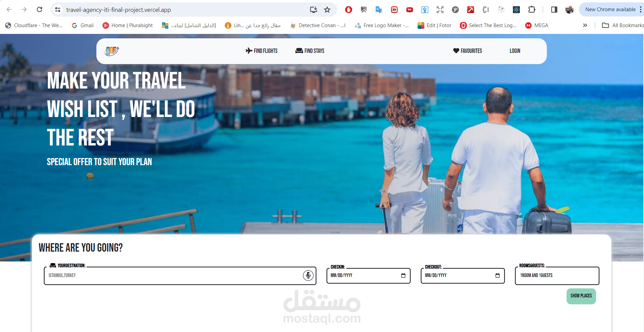Open the fullscreen arrows extension icon
The image size is (644, 332).
tap(440, 9)
